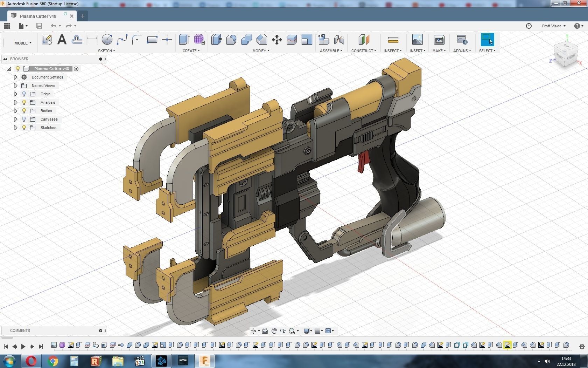Pick the sketch Circle tool
The height and width of the screenshot is (368, 588).
(107, 40)
